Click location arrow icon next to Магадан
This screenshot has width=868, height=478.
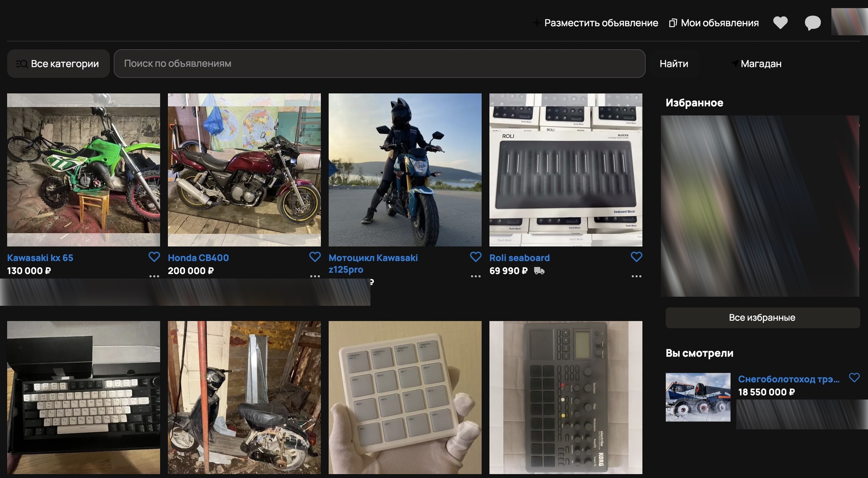pyautogui.click(x=734, y=64)
